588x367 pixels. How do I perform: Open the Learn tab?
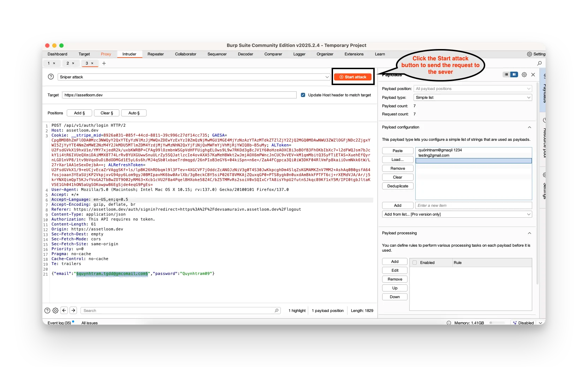(x=380, y=54)
